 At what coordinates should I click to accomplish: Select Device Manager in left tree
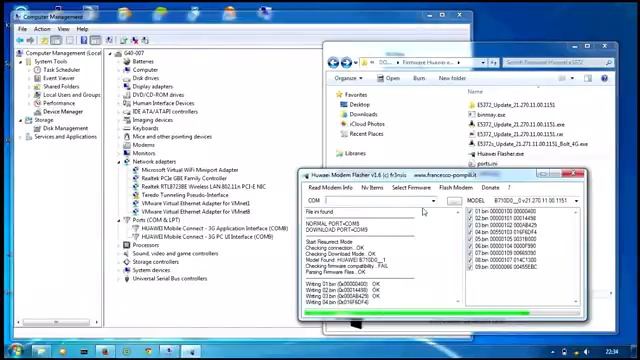[x=63, y=111]
